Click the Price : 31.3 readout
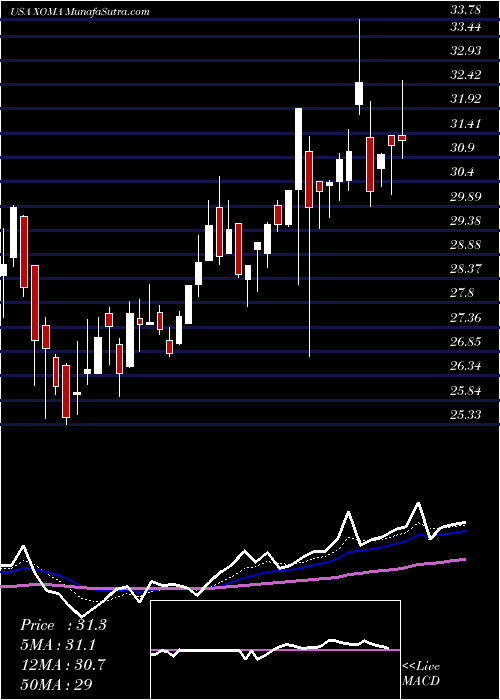This screenshot has width=500, height=700. coord(63,625)
